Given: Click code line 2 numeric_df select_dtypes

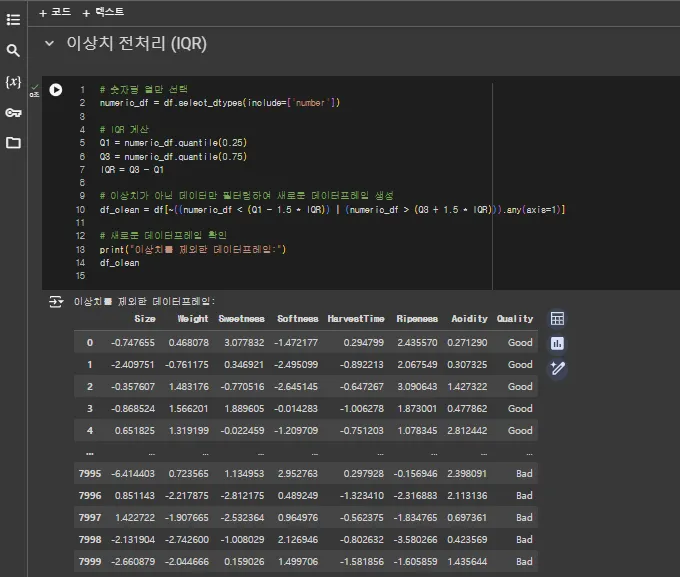Looking at the screenshot, I should (x=220, y=103).
